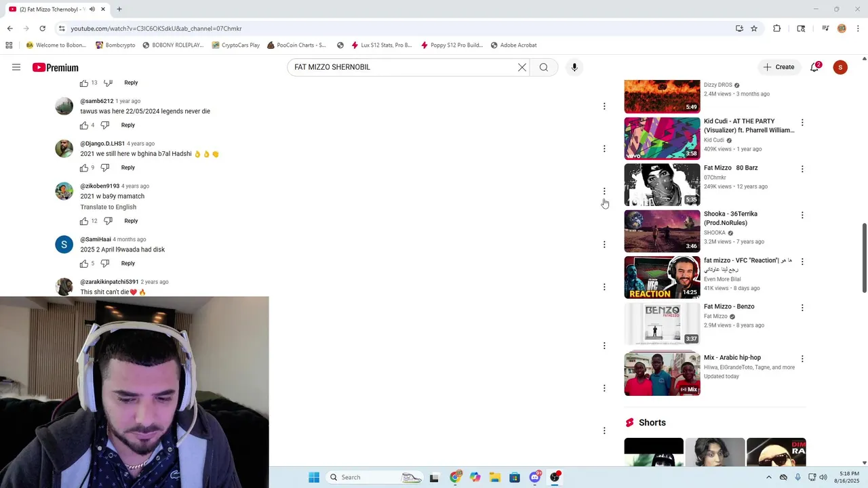The width and height of the screenshot is (868, 488).
Task: Like the comment by @samb6212
Action: pos(84,125)
